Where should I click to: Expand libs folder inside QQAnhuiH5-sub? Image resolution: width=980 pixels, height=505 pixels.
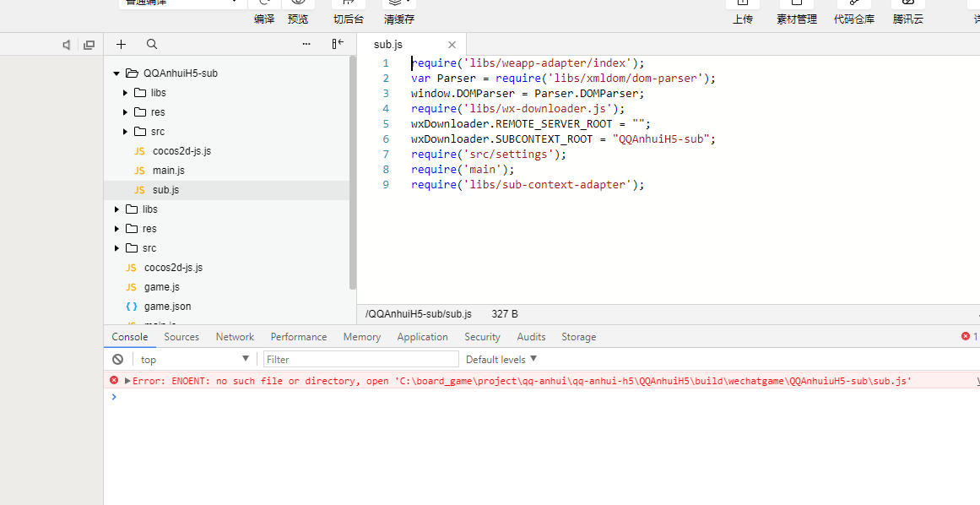pos(125,93)
